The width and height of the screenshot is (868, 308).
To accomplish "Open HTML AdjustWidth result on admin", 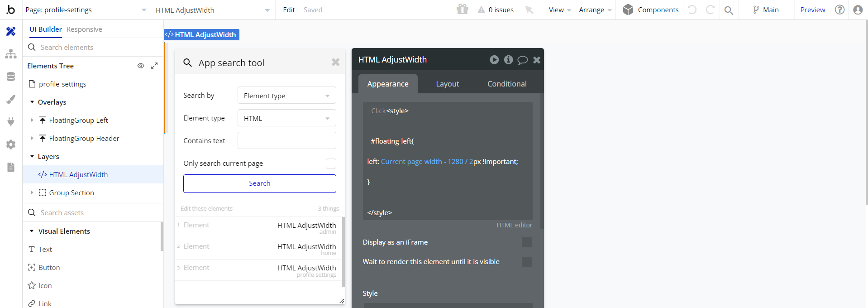I will pos(258,227).
